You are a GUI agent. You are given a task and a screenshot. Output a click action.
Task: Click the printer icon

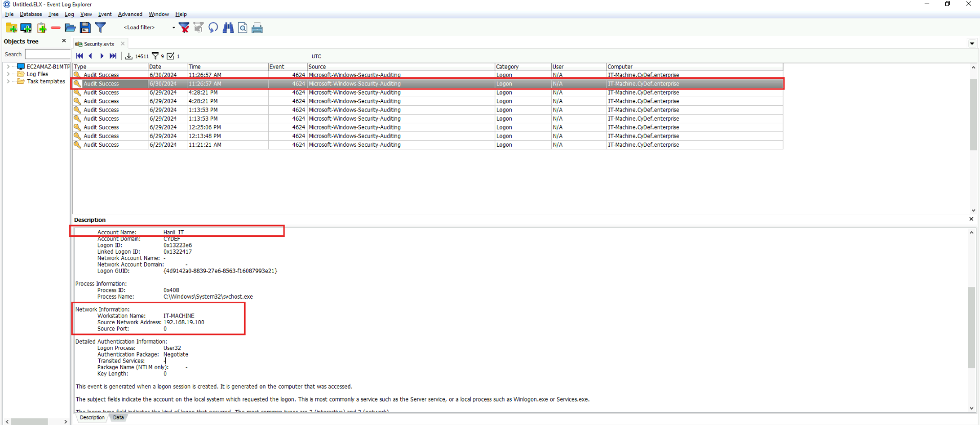257,28
